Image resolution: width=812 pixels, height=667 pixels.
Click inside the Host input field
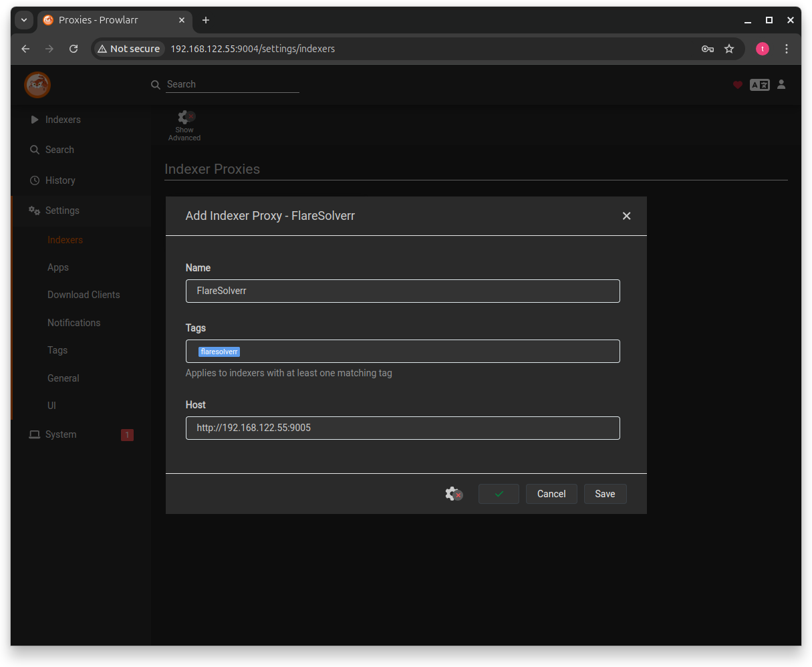[x=402, y=428]
